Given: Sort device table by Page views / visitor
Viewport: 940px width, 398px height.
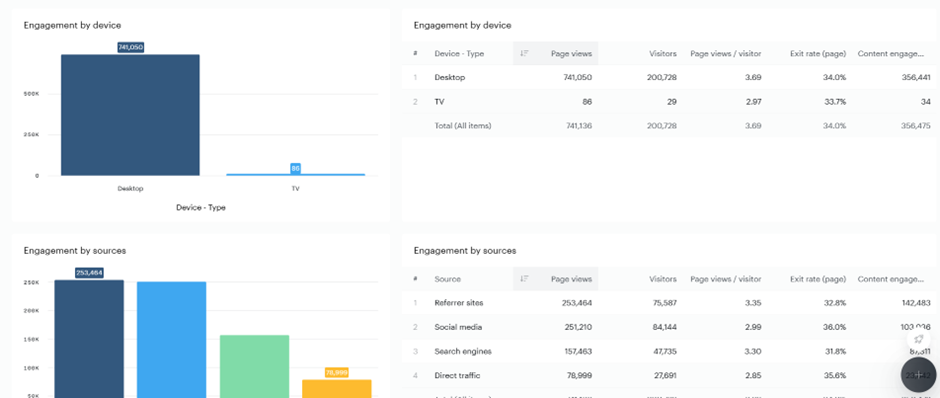Looking at the screenshot, I should coord(725,53).
